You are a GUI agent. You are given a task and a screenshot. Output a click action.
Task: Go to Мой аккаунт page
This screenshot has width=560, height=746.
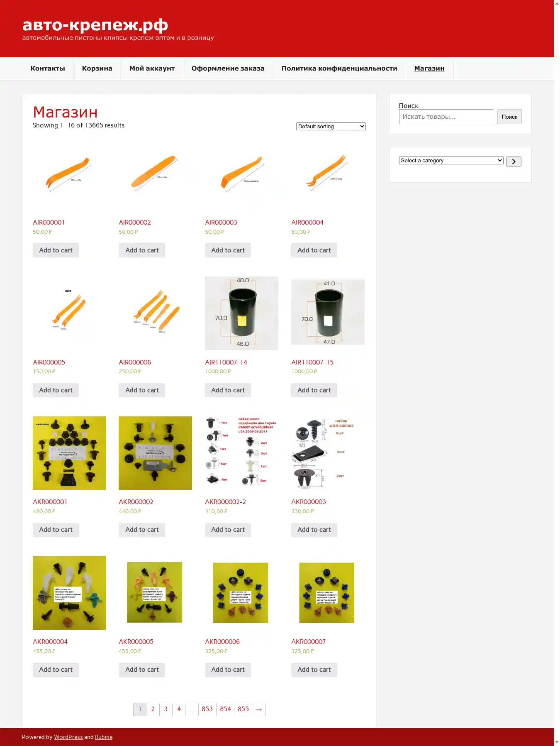(152, 68)
